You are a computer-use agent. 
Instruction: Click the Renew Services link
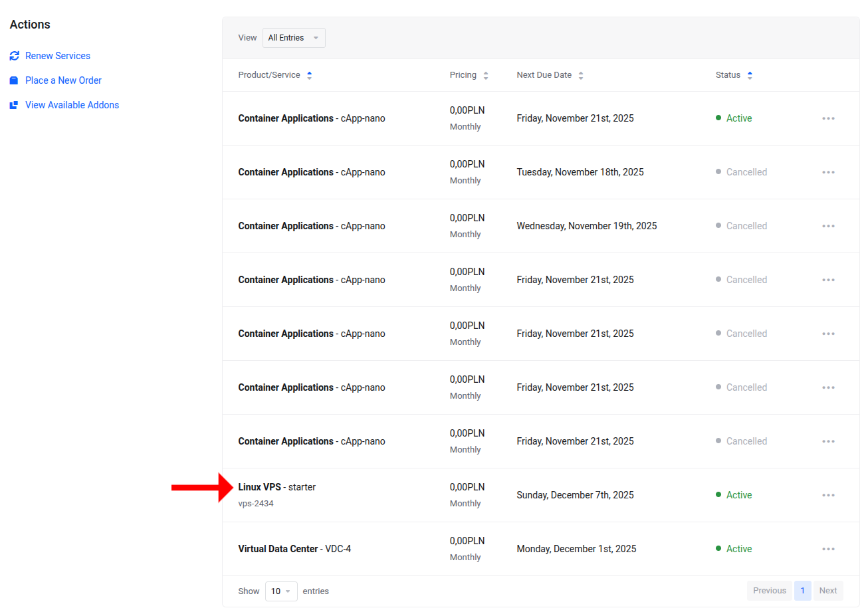pyautogui.click(x=58, y=55)
